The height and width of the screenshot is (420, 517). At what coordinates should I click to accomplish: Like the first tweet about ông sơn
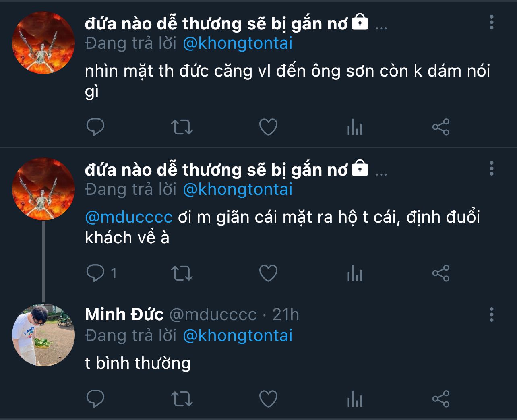(x=268, y=127)
